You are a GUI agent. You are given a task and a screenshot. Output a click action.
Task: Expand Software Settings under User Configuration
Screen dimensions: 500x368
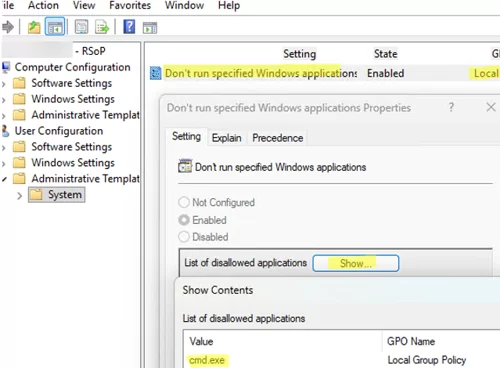pyautogui.click(x=4, y=147)
